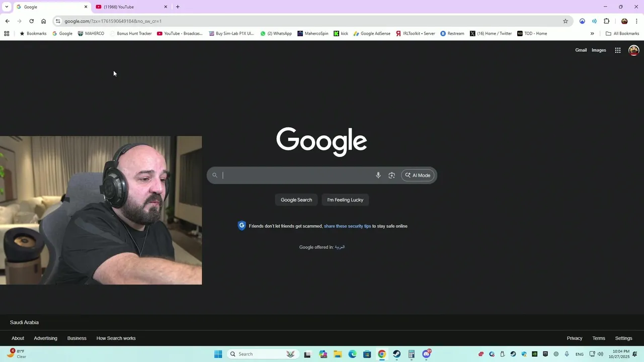Open share these security tips link
The width and height of the screenshot is (644, 362).
[347, 226]
